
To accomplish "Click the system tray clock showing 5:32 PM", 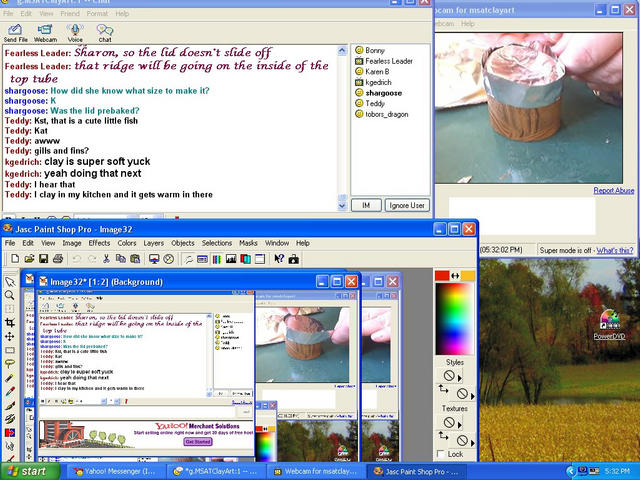I will point(617,471).
